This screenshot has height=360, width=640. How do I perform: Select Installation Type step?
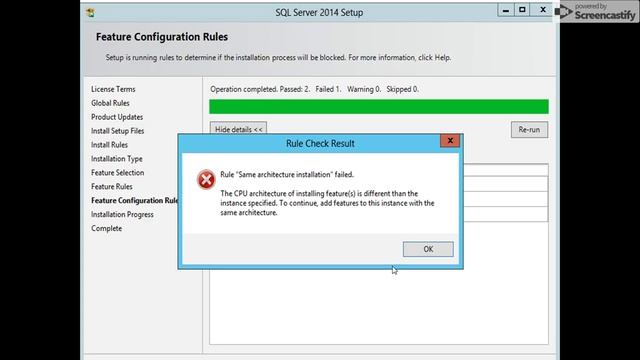pyautogui.click(x=117, y=159)
